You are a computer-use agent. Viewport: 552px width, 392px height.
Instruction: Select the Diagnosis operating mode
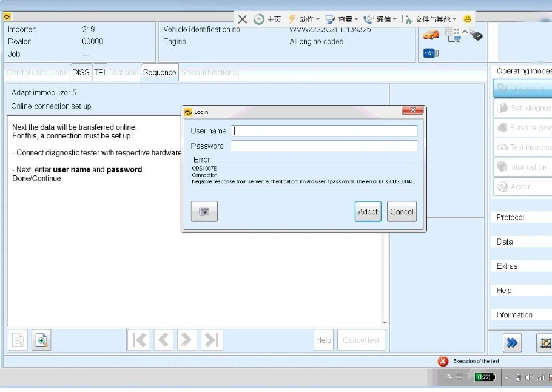[522, 88]
